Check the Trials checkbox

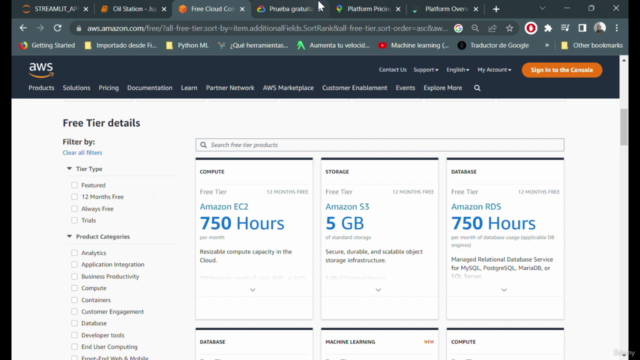[74, 220]
